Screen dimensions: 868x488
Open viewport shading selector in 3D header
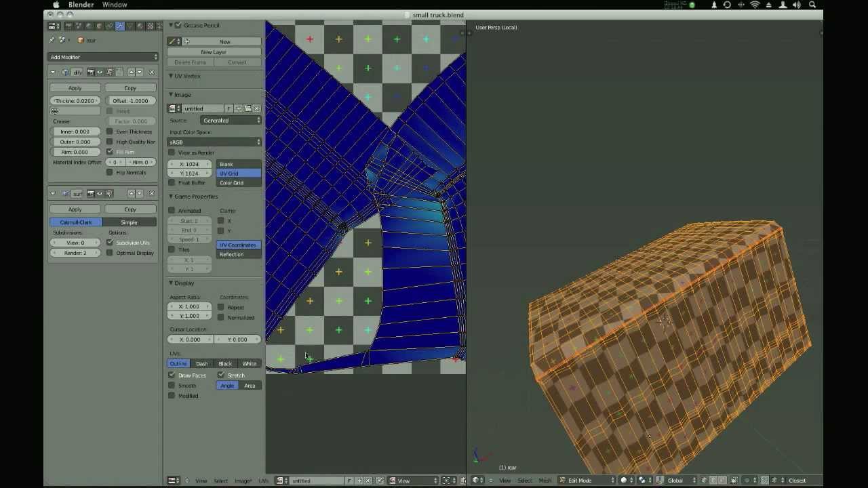(627, 480)
